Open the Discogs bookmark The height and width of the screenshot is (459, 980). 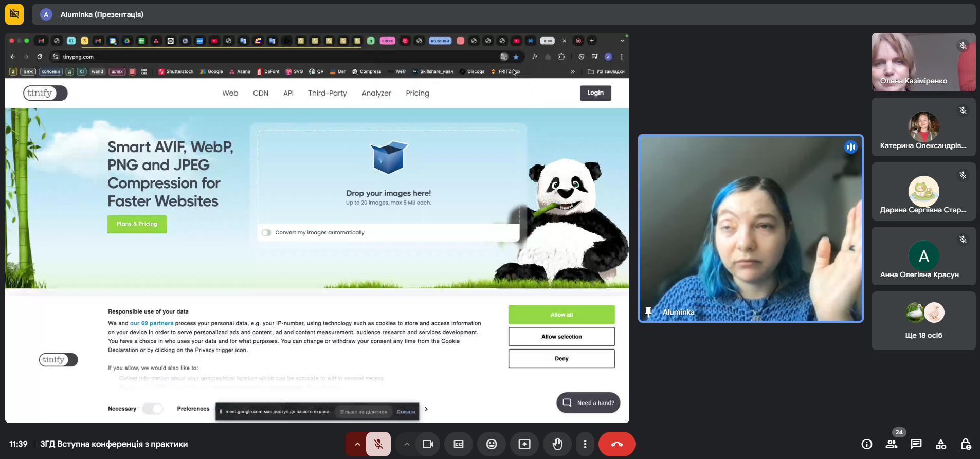tap(472, 71)
